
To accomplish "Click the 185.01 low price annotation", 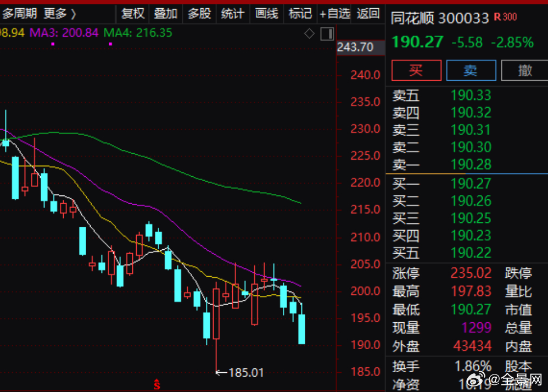I will point(246,373).
